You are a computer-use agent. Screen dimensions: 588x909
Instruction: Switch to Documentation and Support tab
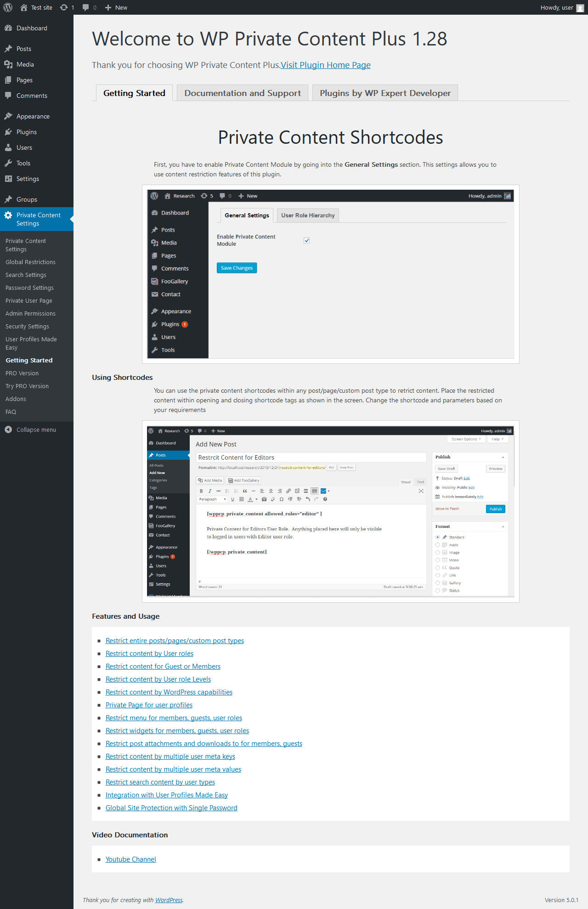pyautogui.click(x=243, y=93)
